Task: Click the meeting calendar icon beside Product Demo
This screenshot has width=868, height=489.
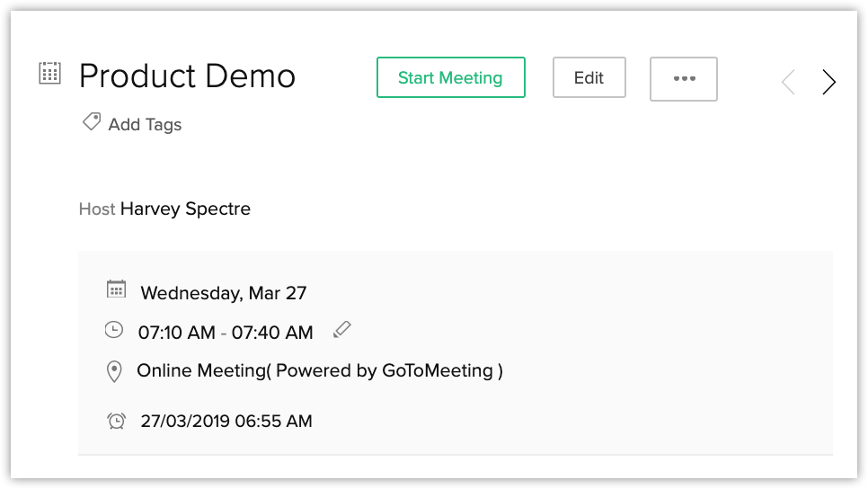Action: tap(49, 74)
